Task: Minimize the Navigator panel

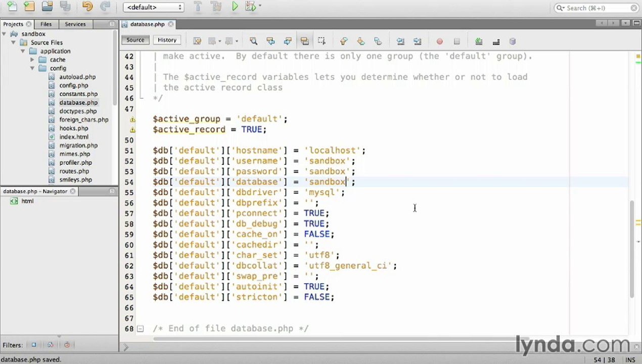Action: 112,191
